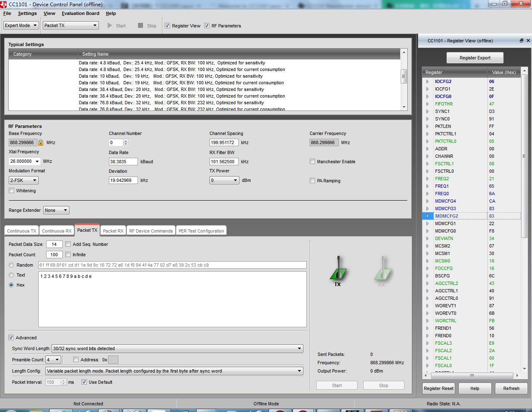Expand the IOCFG2 register row arrow

[427, 81]
